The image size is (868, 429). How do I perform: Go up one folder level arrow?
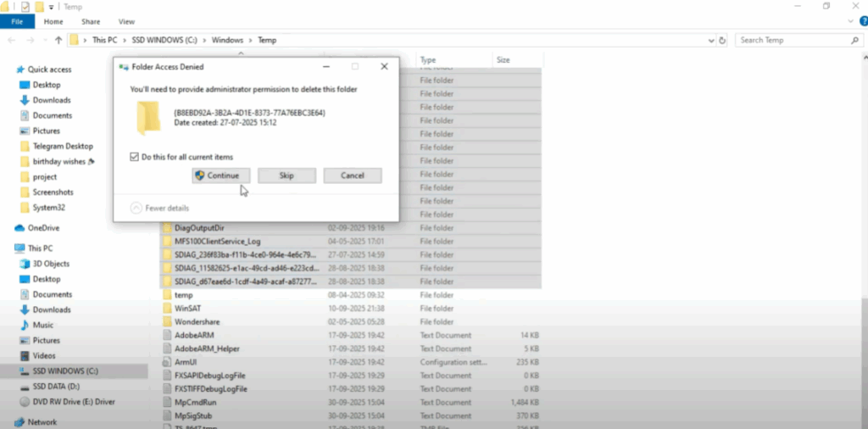(x=58, y=41)
